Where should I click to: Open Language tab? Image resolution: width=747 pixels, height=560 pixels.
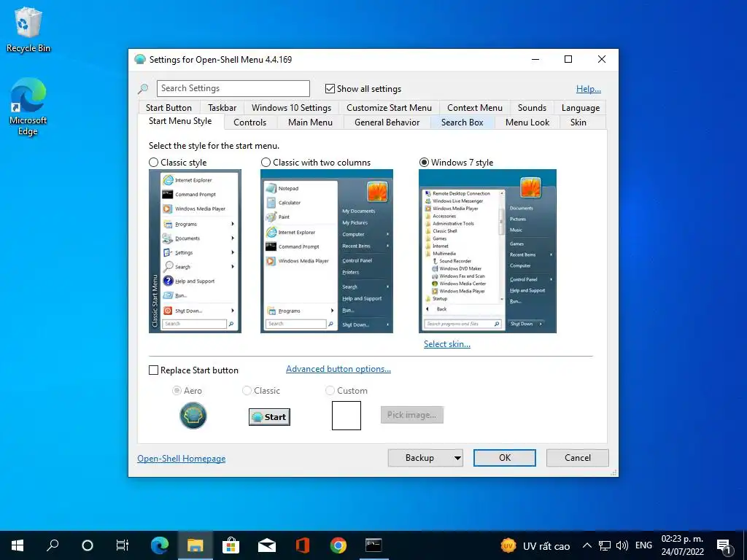580,108
